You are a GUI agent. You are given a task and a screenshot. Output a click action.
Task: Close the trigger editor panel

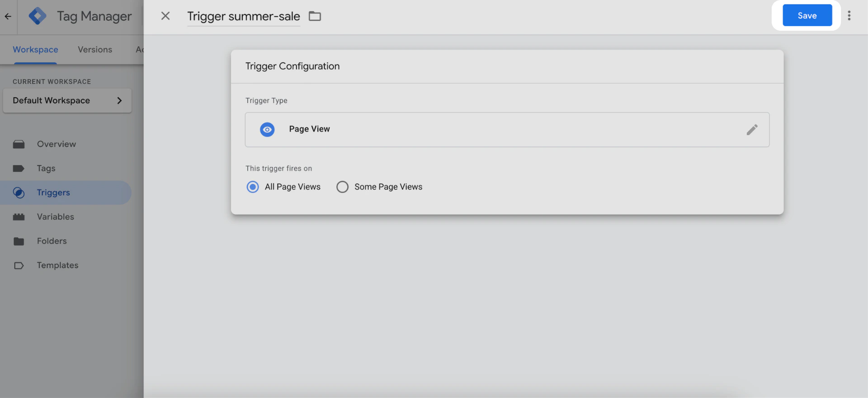click(x=165, y=16)
